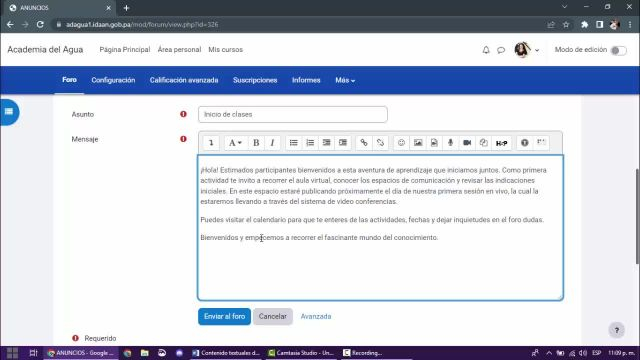The width and height of the screenshot is (640, 360).
Task: Open the messaging chat bubble
Action: (x=501, y=50)
